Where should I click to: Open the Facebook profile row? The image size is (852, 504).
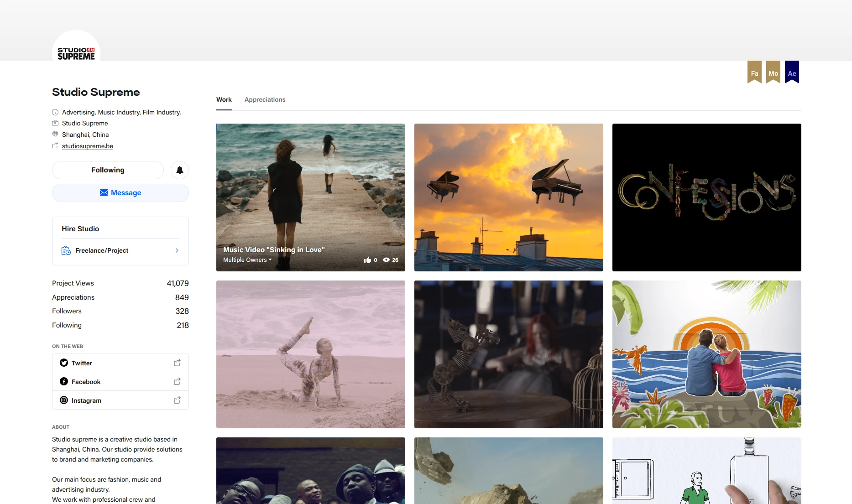[120, 381]
